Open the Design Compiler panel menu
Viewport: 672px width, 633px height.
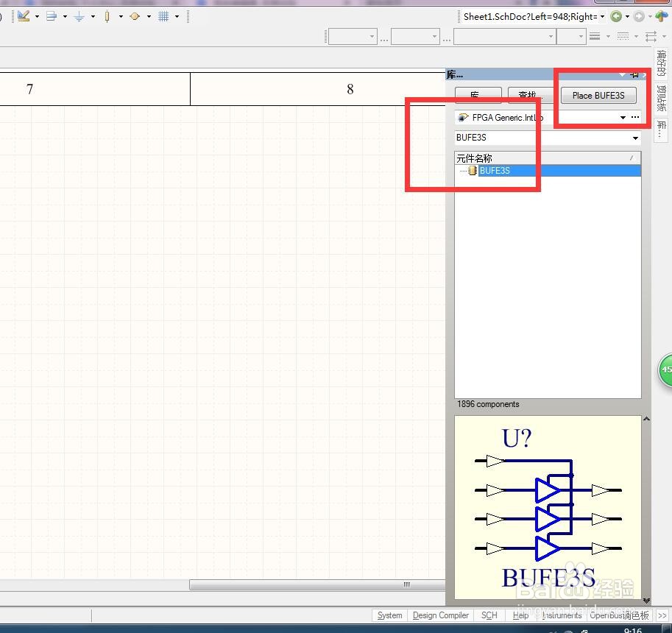(x=441, y=615)
